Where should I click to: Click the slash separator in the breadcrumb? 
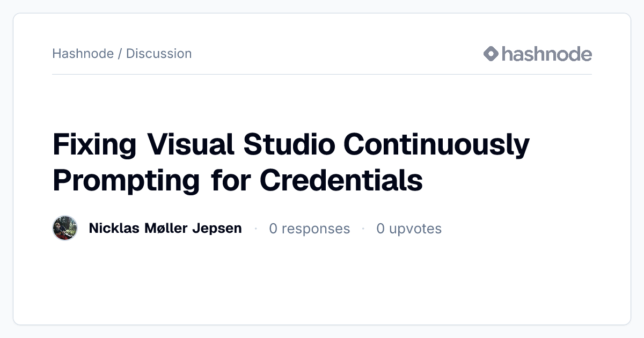tap(120, 54)
